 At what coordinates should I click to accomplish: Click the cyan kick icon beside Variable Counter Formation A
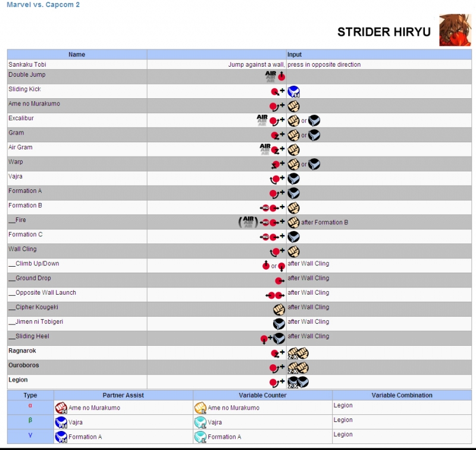[x=201, y=437]
